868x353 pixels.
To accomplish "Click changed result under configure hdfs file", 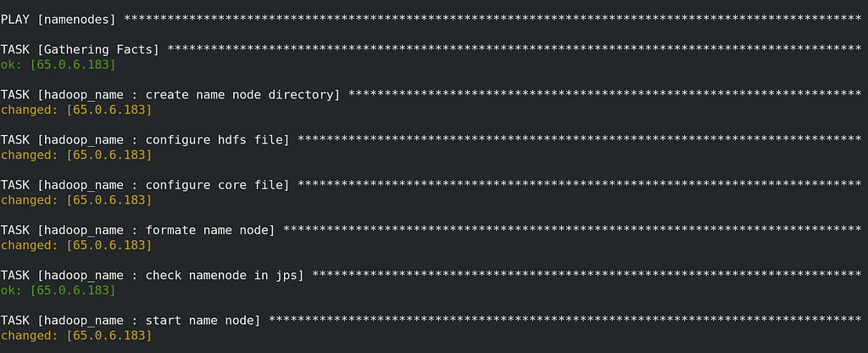I will pyautogui.click(x=75, y=155).
